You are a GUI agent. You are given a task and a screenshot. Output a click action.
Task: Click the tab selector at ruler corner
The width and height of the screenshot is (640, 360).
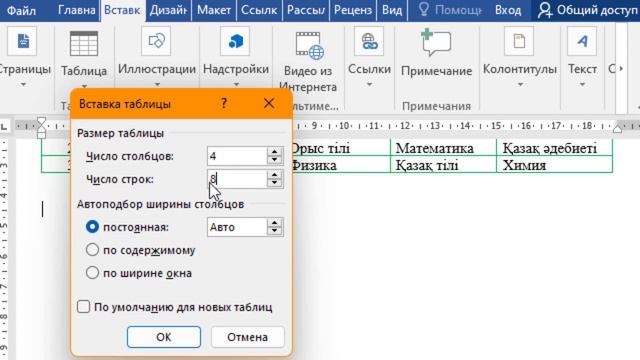pyautogui.click(x=4, y=127)
